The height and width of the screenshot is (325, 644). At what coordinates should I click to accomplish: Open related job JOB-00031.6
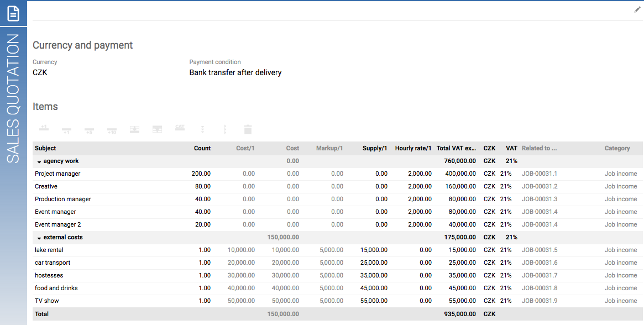point(540,263)
